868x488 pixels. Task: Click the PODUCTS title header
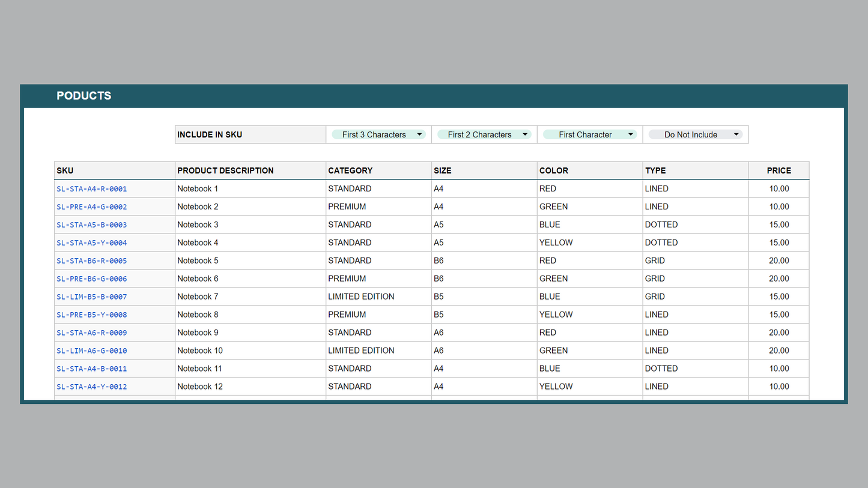click(84, 96)
